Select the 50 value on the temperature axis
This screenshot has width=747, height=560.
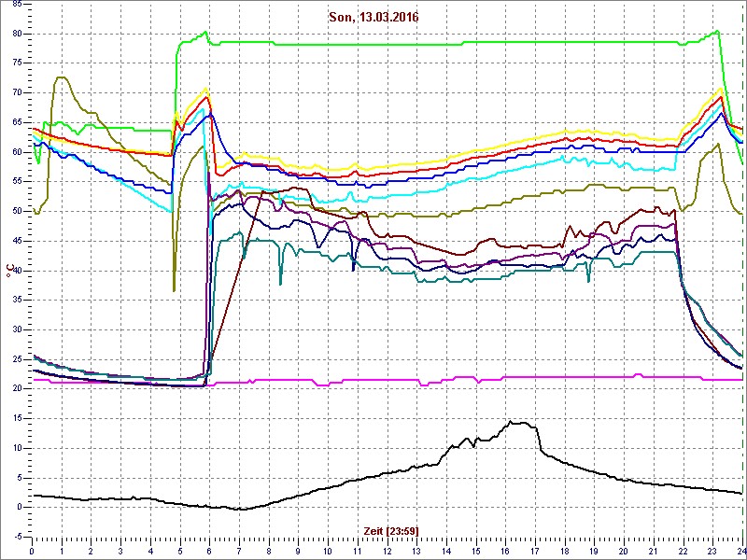16,212
